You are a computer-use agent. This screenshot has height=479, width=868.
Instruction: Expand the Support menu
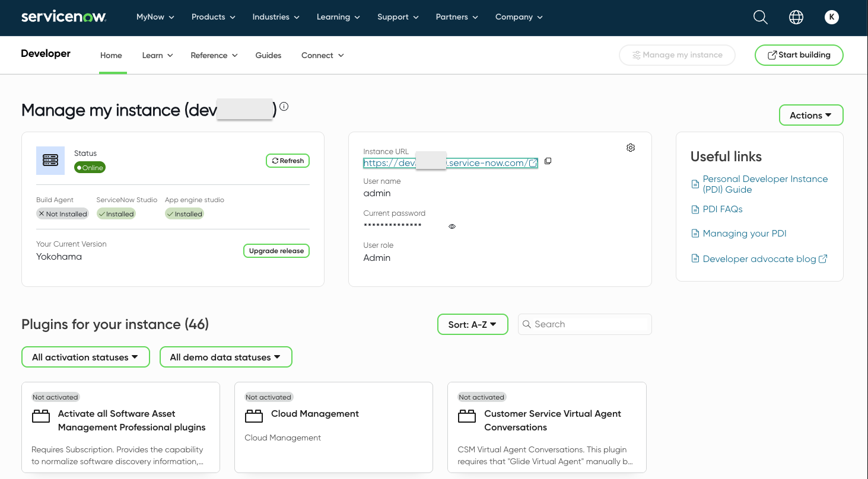click(x=398, y=17)
